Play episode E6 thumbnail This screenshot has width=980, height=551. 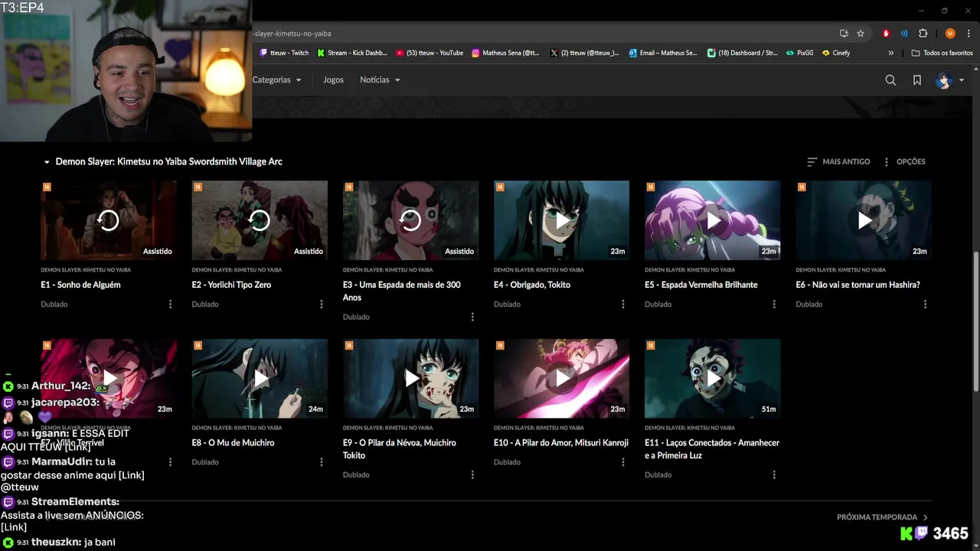click(x=864, y=220)
